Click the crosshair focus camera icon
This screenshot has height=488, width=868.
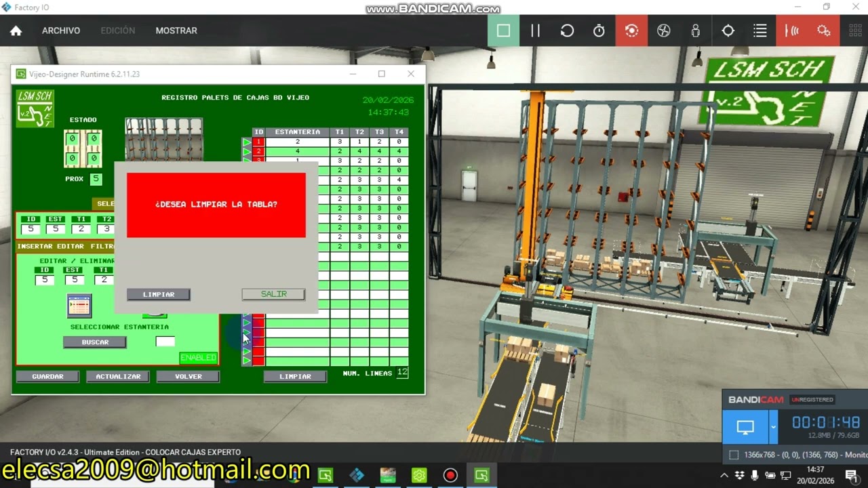coord(728,30)
